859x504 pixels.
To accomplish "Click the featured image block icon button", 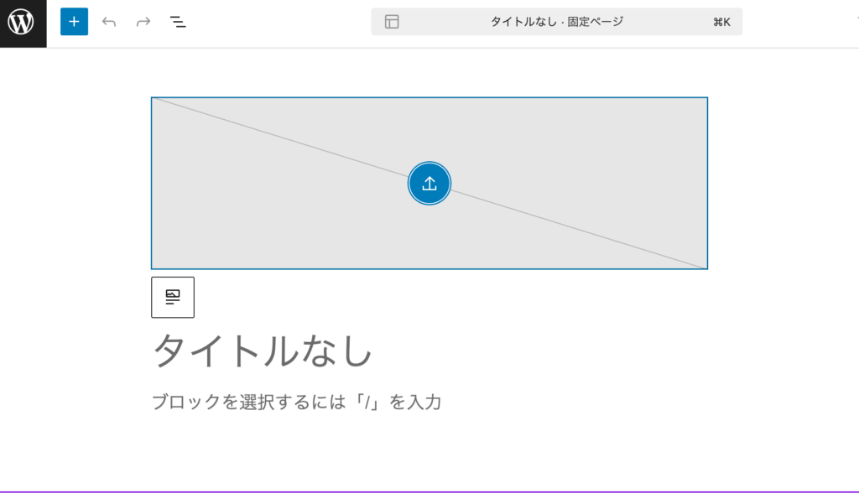I will pyautogui.click(x=173, y=297).
